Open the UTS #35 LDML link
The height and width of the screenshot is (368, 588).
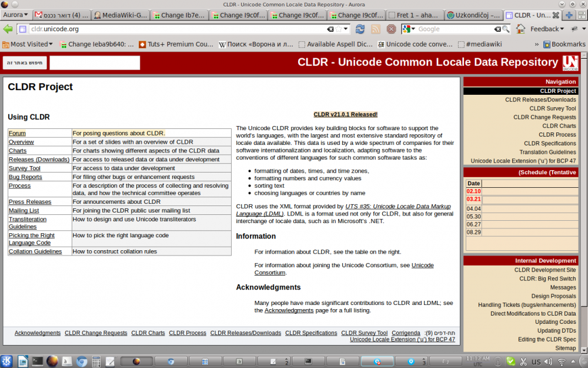coord(343,210)
